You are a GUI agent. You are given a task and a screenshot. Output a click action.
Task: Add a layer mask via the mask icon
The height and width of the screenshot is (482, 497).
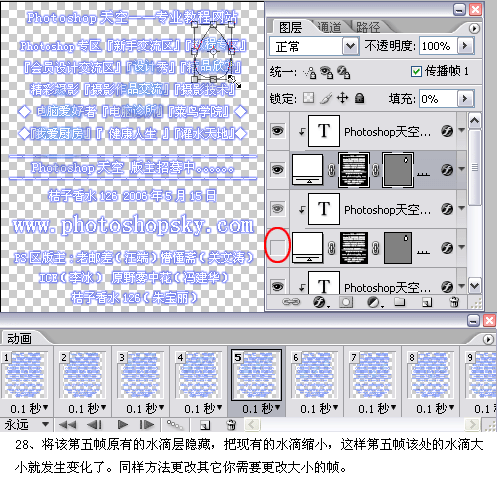coord(346,302)
